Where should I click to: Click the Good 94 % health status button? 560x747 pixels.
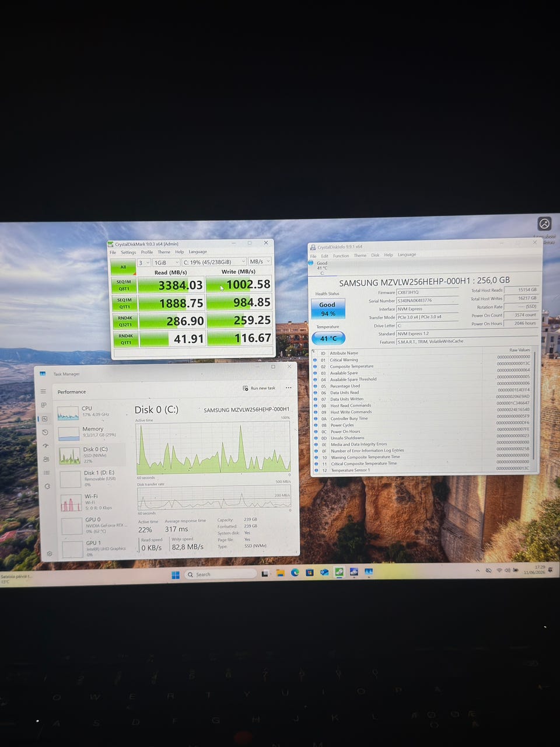(327, 309)
